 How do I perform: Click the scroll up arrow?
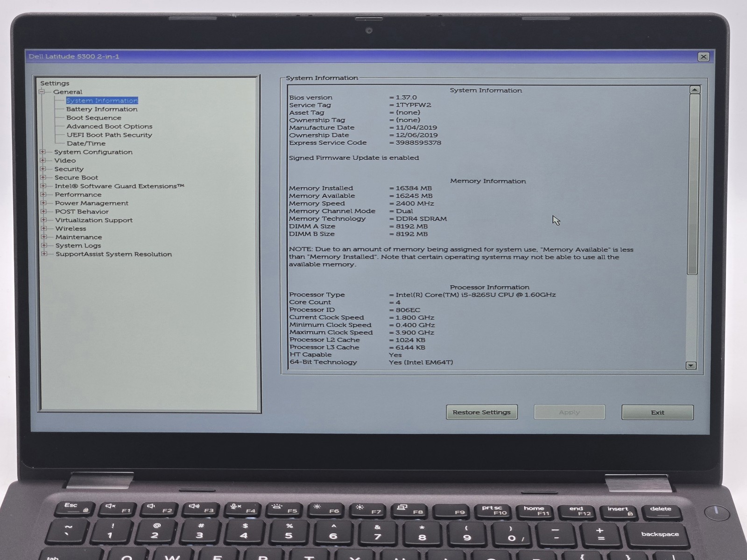click(694, 90)
